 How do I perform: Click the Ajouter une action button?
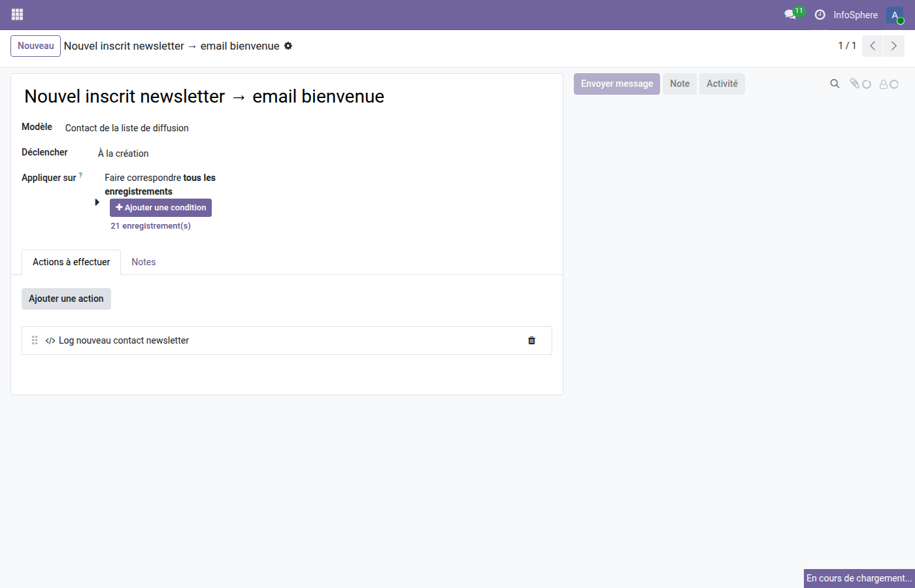pyautogui.click(x=66, y=299)
